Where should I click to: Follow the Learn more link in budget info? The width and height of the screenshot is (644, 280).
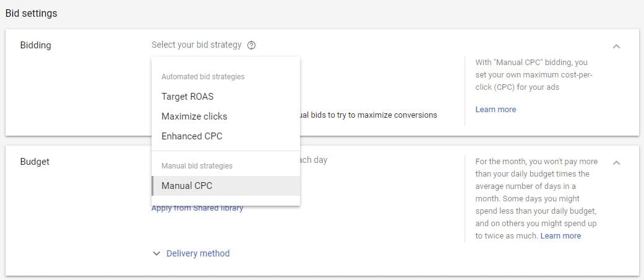560,235
